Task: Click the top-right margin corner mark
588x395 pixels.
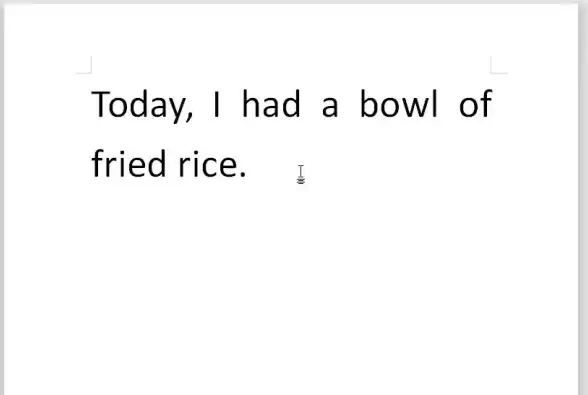Action: tap(499, 65)
